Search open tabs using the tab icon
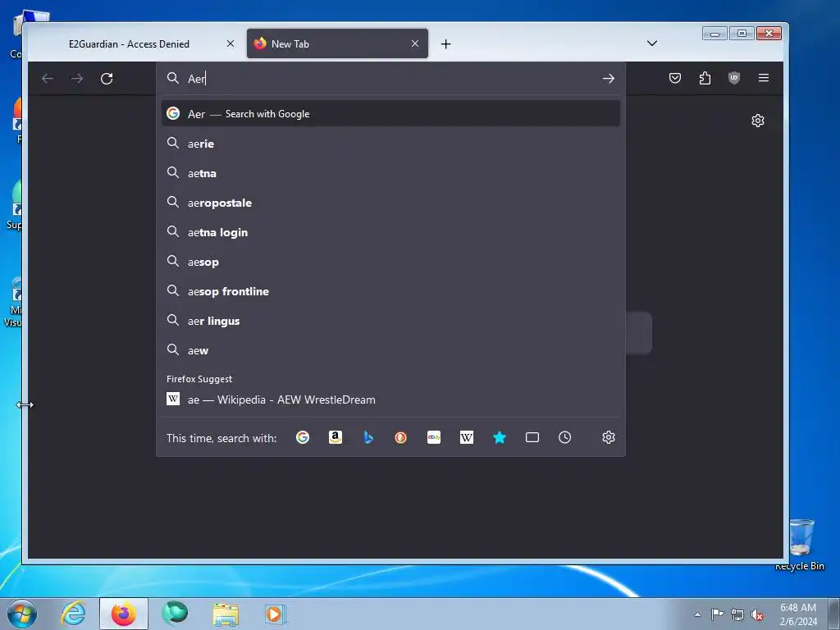This screenshot has height=630, width=840. (x=532, y=438)
